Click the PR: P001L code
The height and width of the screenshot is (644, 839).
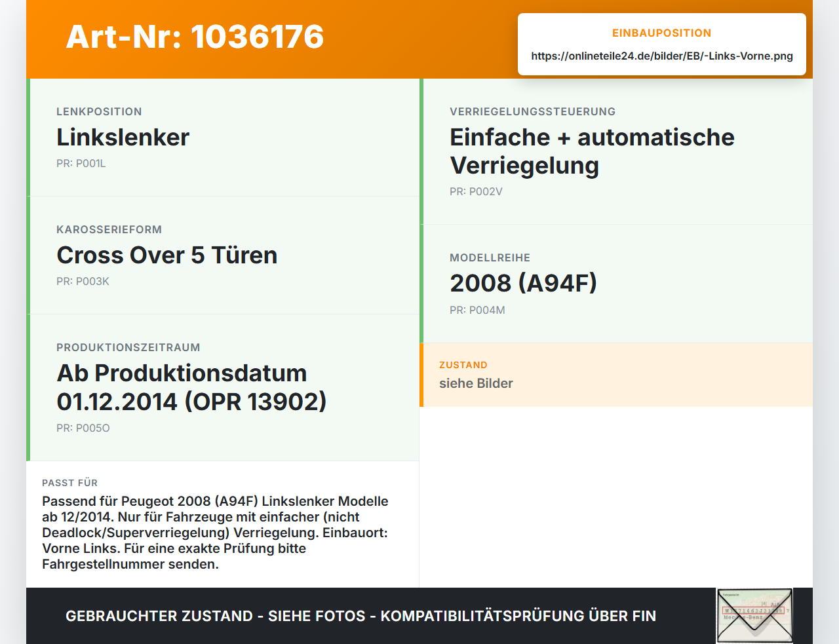81,164
